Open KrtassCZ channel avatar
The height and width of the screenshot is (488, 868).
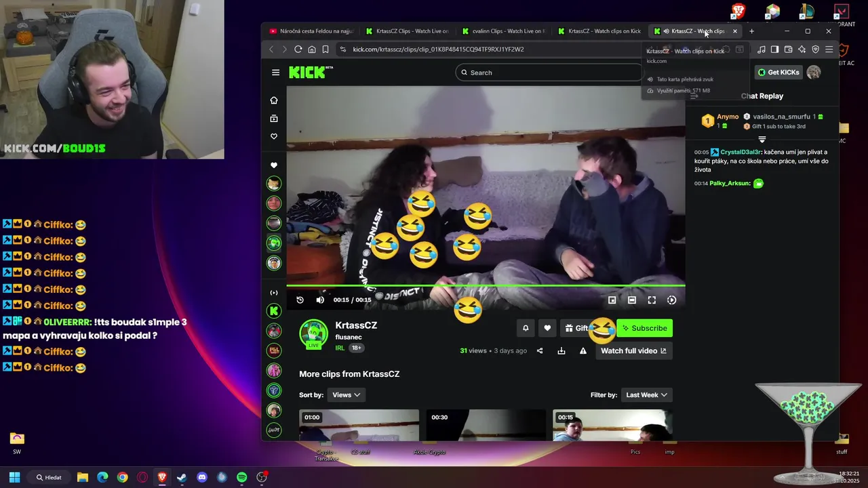pyautogui.click(x=313, y=333)
